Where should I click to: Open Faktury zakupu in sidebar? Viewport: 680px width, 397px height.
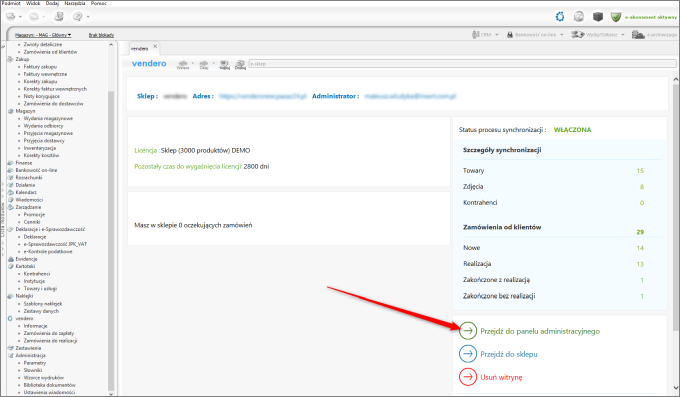tap(40, 67)
